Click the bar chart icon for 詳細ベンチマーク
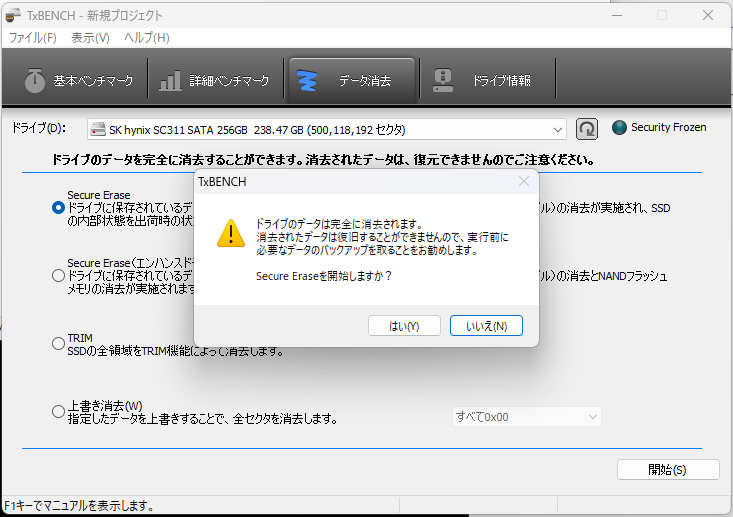This screenshot has height=517, width=733. [x=171, y=81]
